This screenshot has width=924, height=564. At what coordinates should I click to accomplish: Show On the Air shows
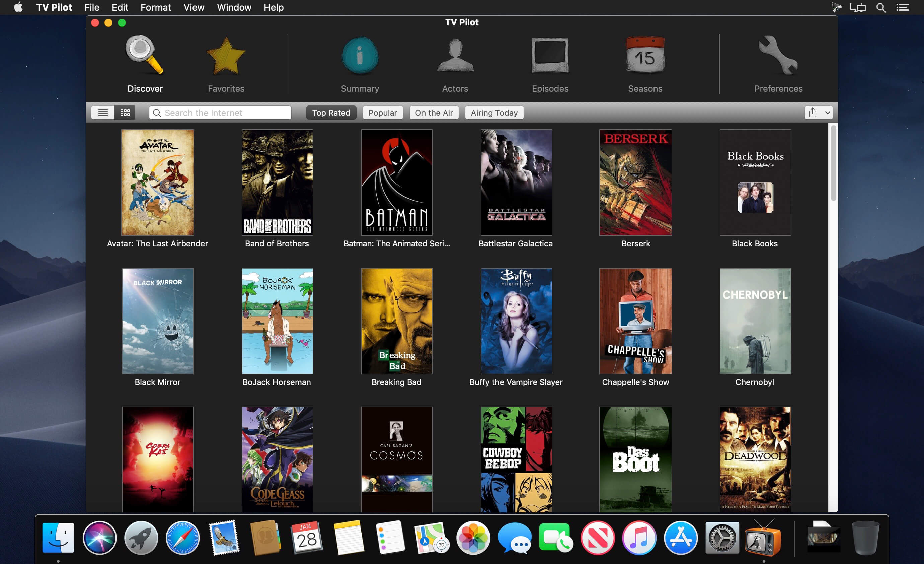pos(434,113)
